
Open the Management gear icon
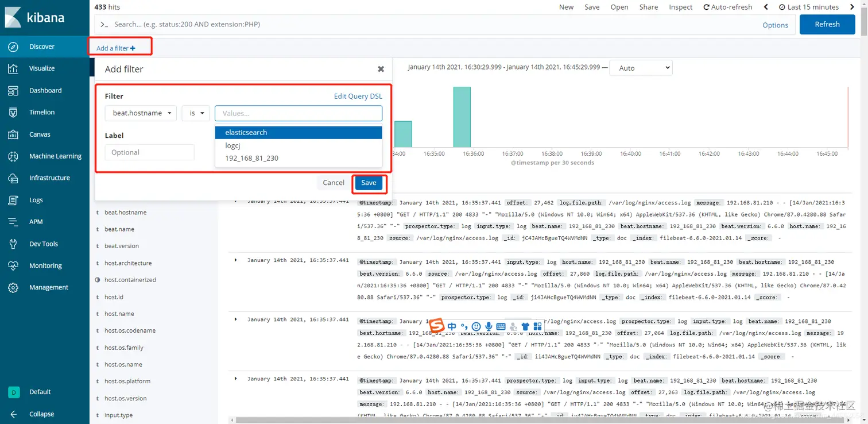[14, 287]
